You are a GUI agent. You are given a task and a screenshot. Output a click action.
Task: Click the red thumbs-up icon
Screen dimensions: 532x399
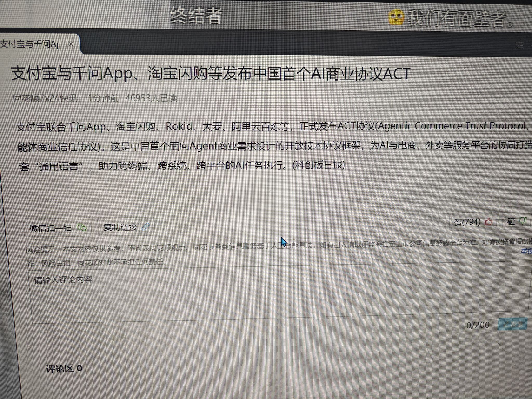tap(489, 222)
